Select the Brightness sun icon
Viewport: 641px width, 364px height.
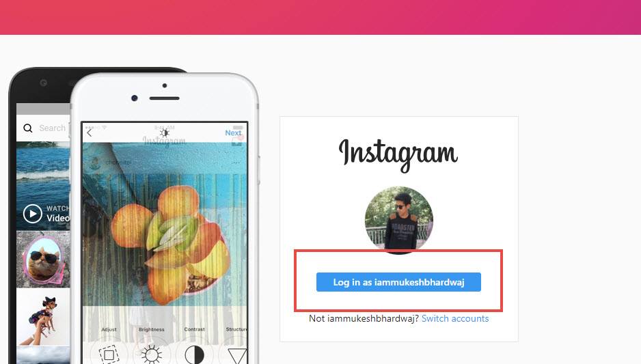(x=151, y=354)
